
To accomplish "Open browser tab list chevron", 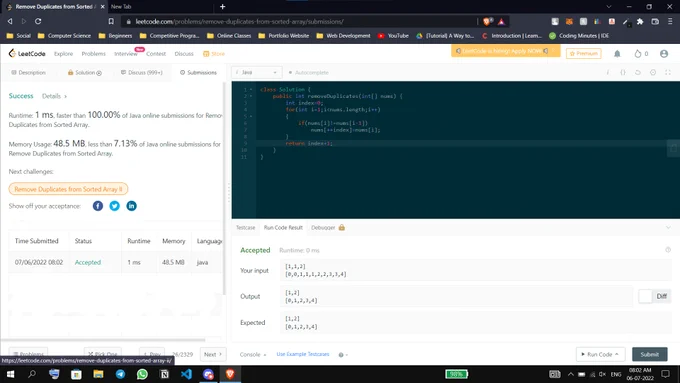I will [x=609, y=7].
